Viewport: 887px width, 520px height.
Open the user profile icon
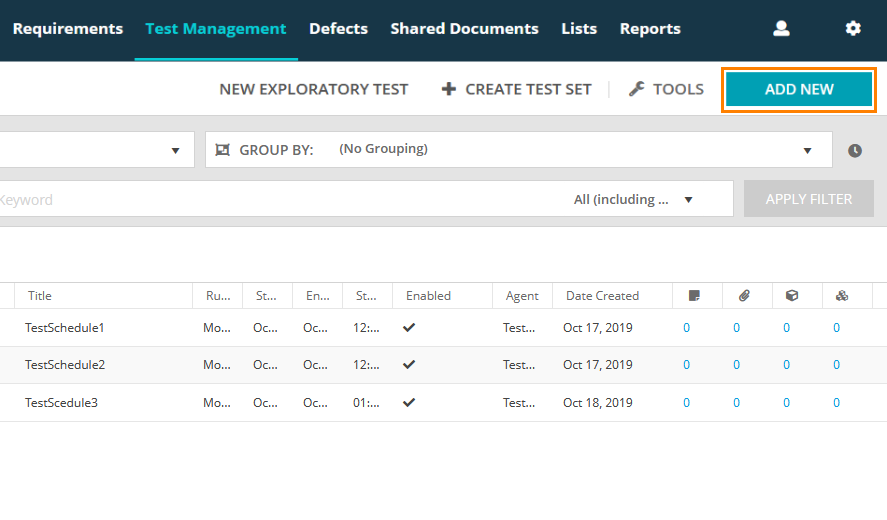click(x=781, y=29)
